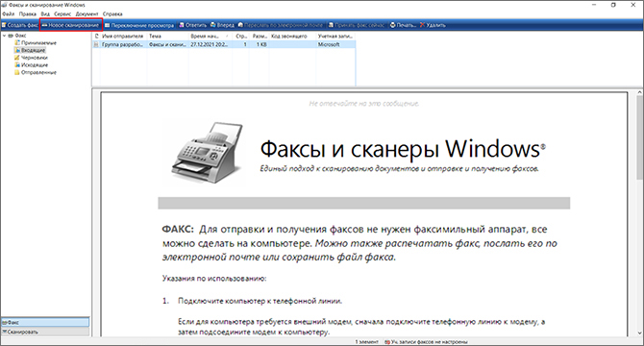This screenshot has width=644, height=346.
Task: Click the Факсы и сканеры Windows heading
Action: point(403,149)
